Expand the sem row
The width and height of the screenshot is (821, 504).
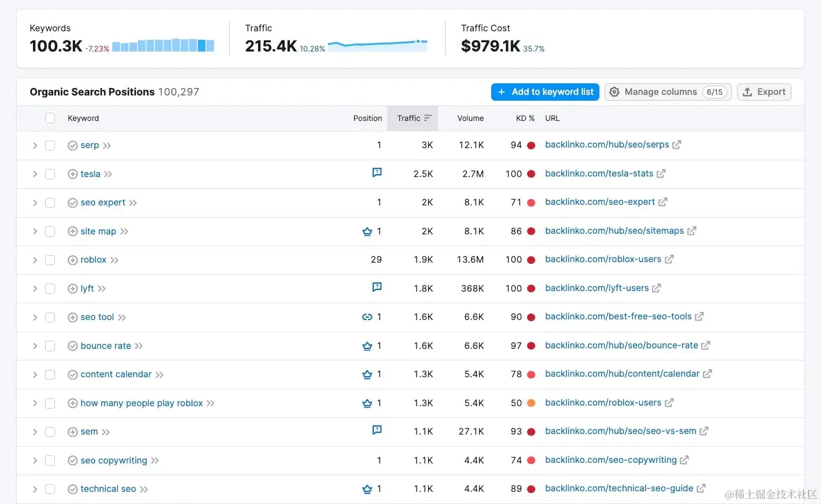pyautogui.click(x=35, y=432)
